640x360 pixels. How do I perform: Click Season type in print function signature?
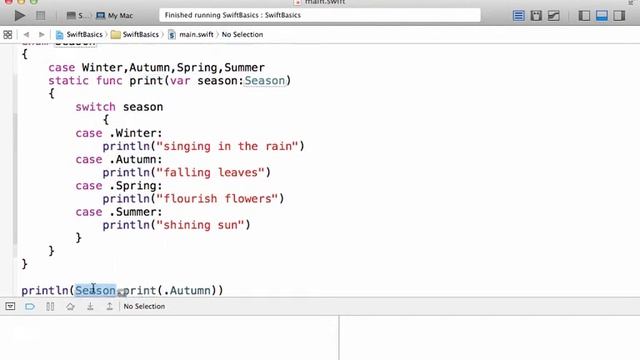[x=264, y=81]
